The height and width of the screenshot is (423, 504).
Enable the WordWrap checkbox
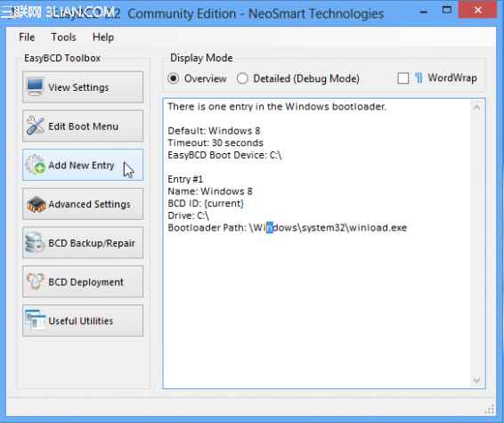403,78
